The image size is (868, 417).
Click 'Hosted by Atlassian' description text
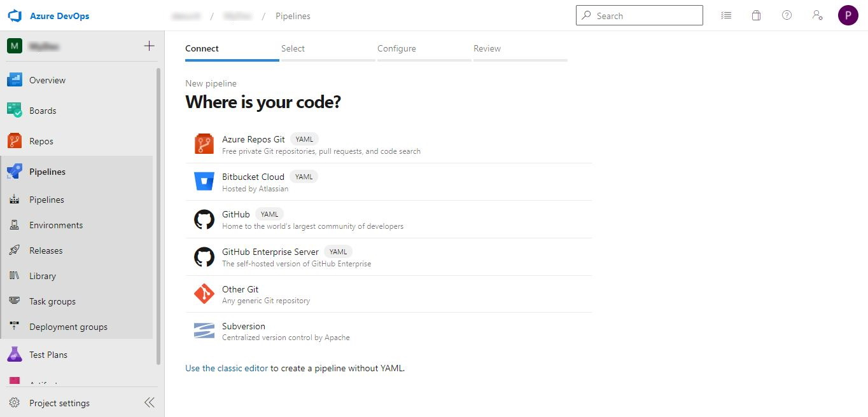click(x=255, y=189)
